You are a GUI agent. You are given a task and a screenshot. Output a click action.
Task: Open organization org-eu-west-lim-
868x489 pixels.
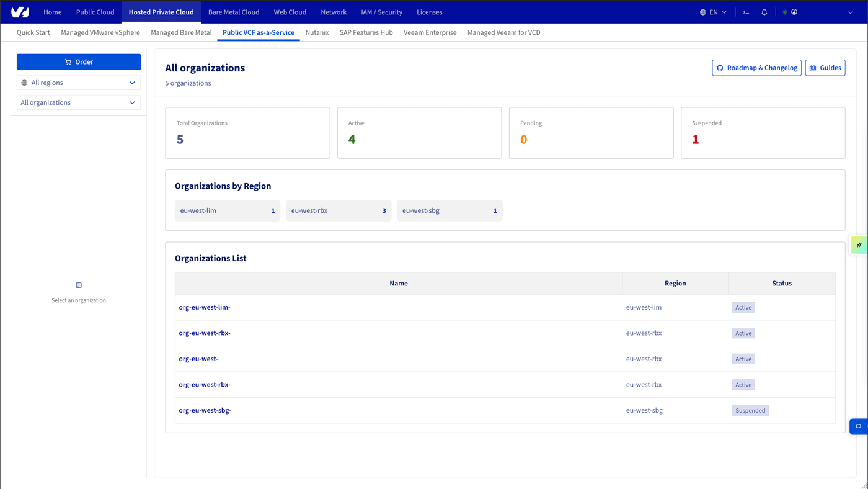coord(205,307)
